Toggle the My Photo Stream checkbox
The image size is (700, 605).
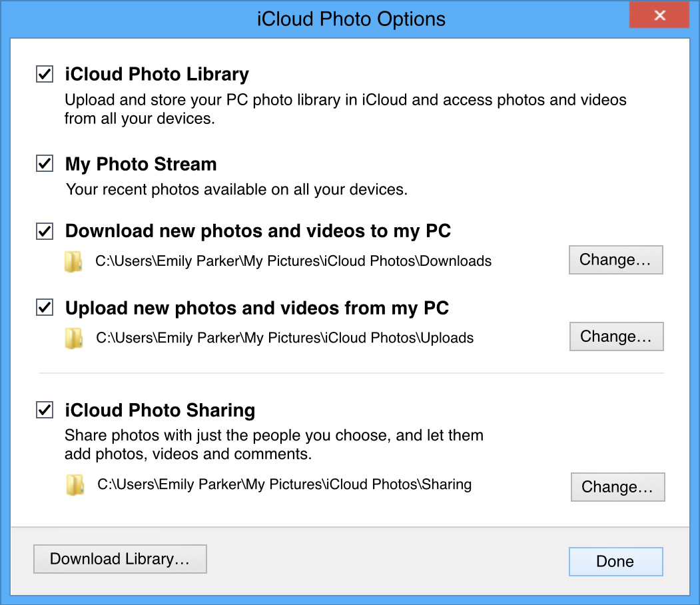pos(45,163)
